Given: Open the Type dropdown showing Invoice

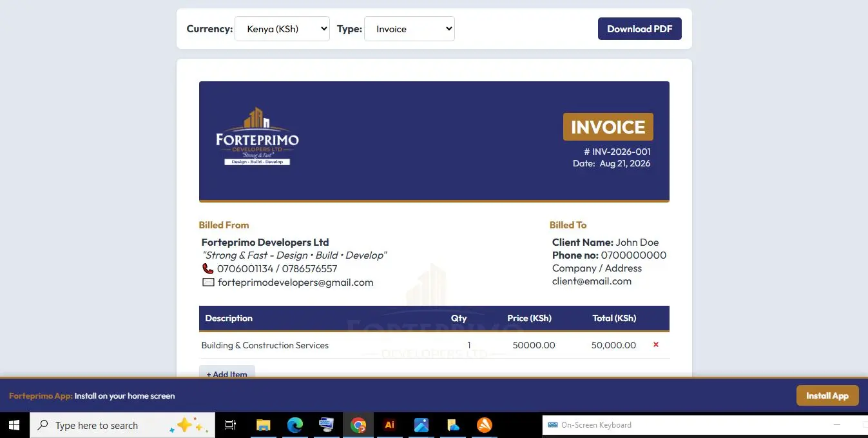Looking at the screenshot, I should tap(409, 29).
